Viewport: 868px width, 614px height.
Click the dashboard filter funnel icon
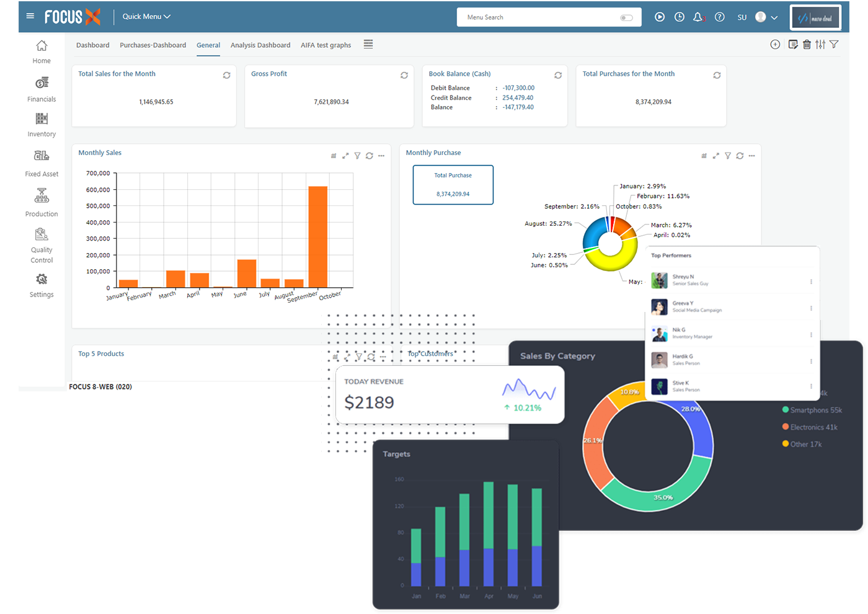tap(834, 44)
